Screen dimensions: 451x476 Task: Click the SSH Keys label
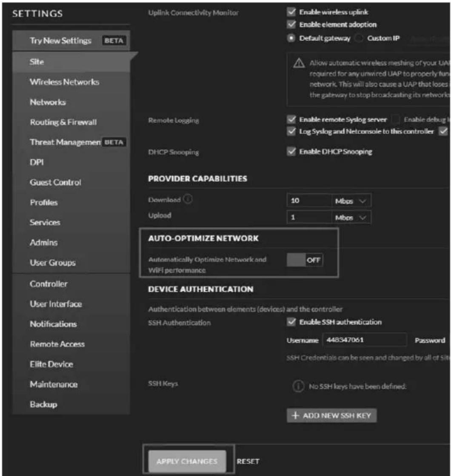[163, 384]
